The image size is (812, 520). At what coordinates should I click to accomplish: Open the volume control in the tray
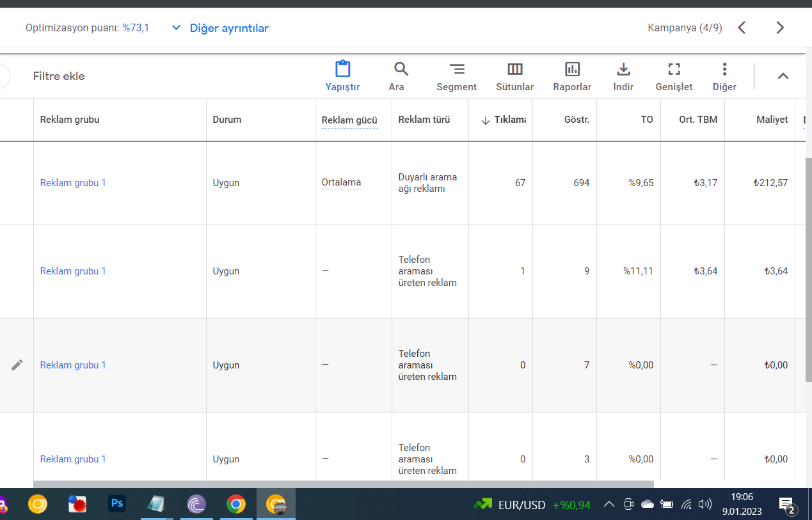705,505
